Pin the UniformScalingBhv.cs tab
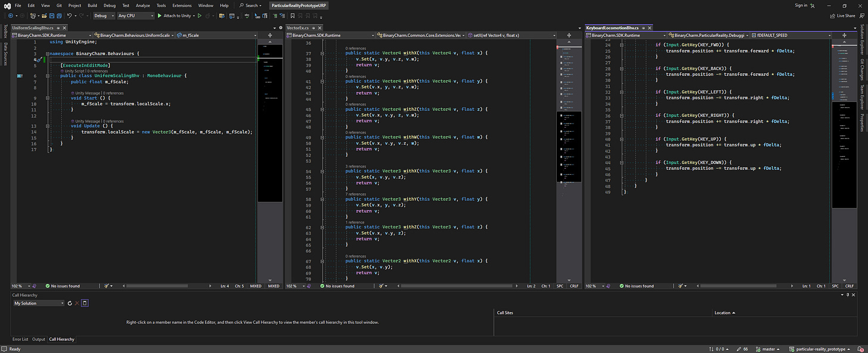The height and width of the screenshot is (353, 868). 59,28
